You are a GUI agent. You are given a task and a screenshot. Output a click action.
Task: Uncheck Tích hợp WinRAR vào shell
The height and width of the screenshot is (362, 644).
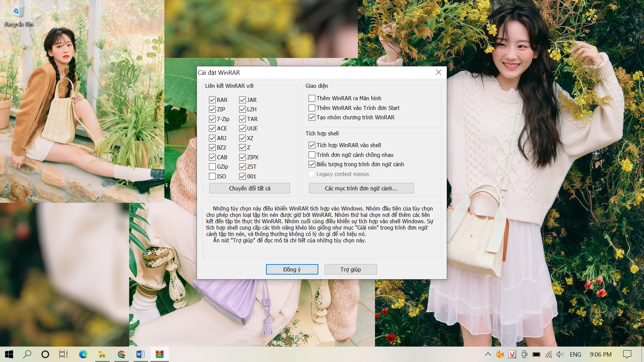tap(312, 145)
